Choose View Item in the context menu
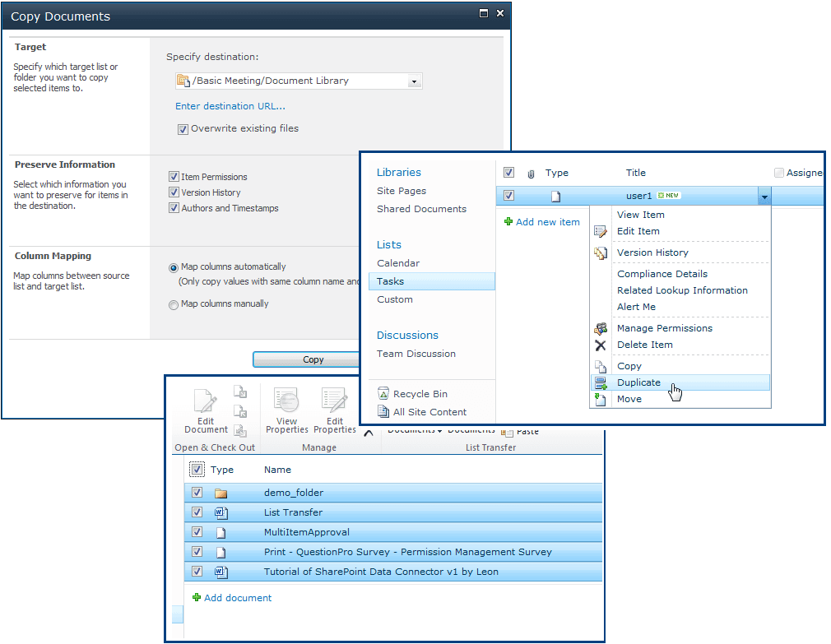 pos(640,215)
